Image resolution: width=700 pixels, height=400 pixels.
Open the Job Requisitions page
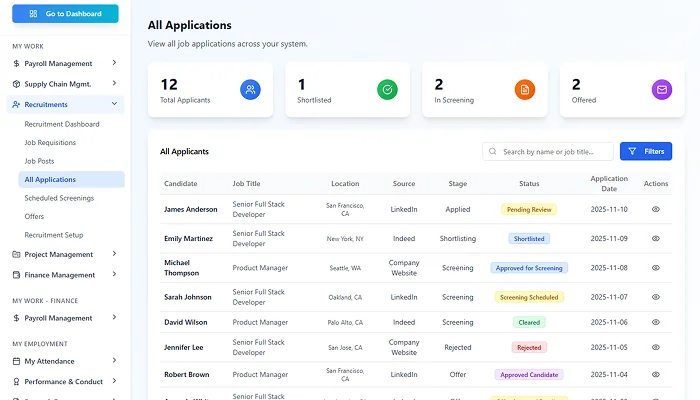click(50, 143)
